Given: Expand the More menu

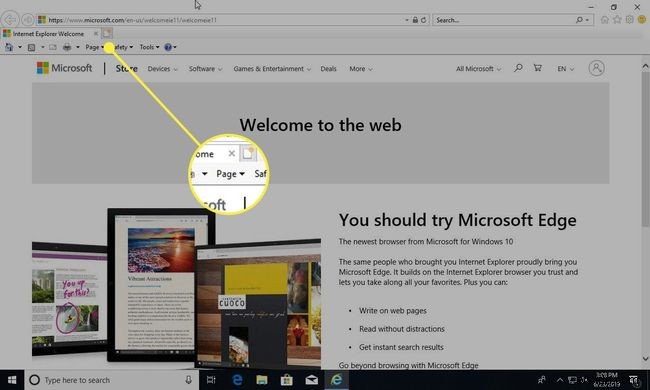Looking at the screenshot, I should (361, 69).
